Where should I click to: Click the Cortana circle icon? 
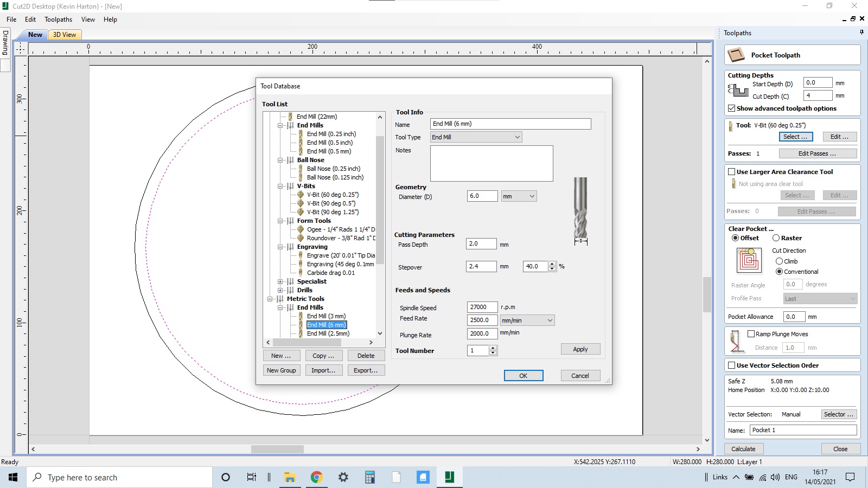pyautogui.click(x=226, y=477)
